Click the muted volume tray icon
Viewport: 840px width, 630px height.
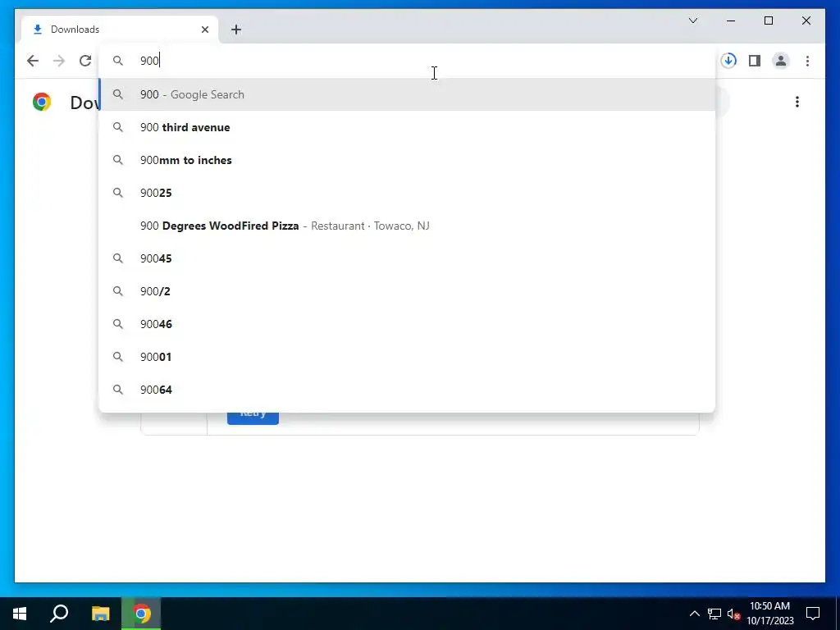pos(734,614)
